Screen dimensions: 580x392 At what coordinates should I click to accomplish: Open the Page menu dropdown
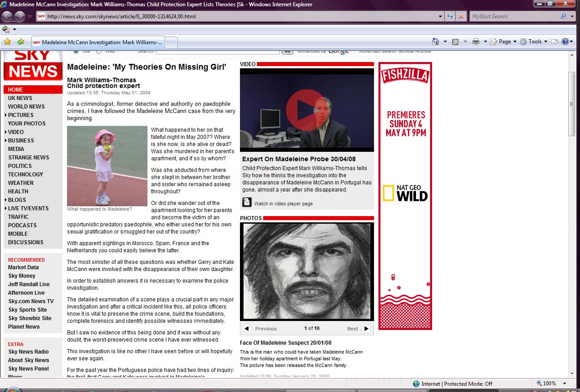[x=504, y=42]
